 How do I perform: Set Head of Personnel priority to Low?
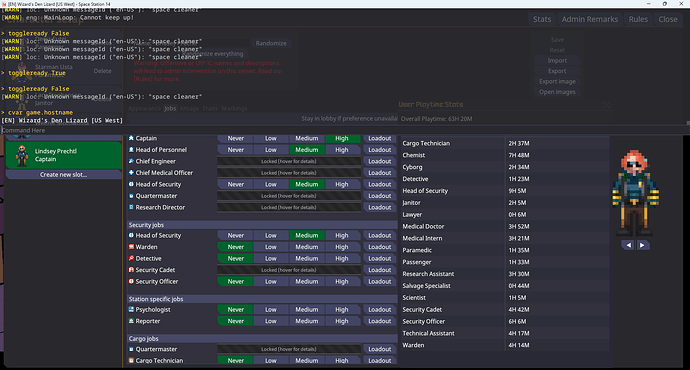click(x=271, y=150)
